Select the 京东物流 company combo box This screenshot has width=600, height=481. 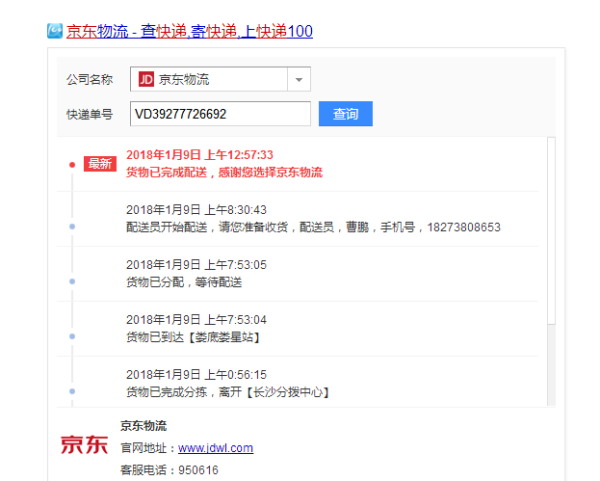[220, 79]
